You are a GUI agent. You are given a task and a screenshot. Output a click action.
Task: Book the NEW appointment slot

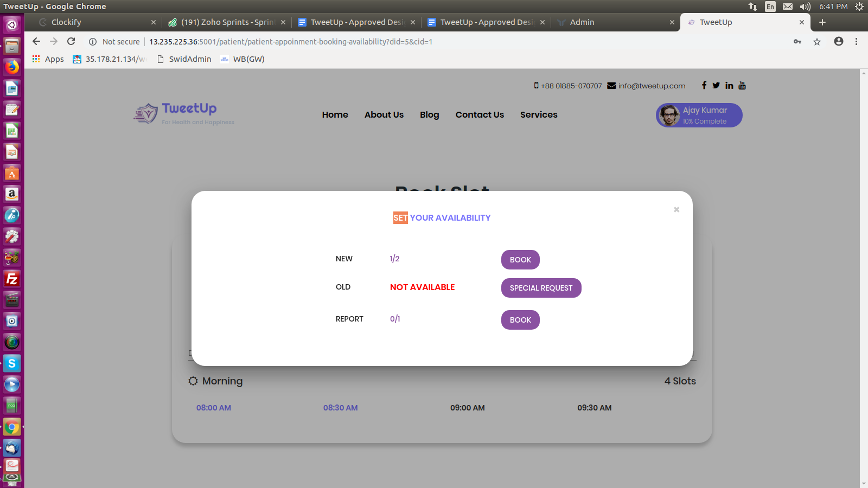pyautogui.click(x=520, y=260)
